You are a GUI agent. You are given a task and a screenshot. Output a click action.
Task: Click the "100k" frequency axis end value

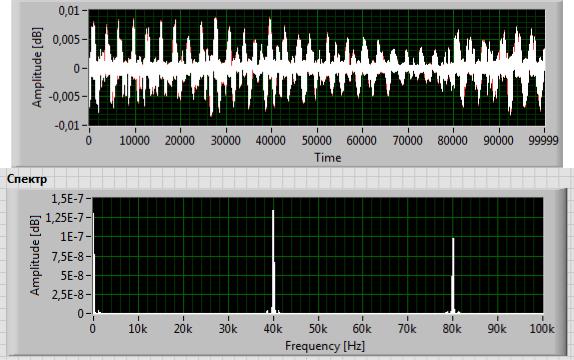(x=542, y=329)
